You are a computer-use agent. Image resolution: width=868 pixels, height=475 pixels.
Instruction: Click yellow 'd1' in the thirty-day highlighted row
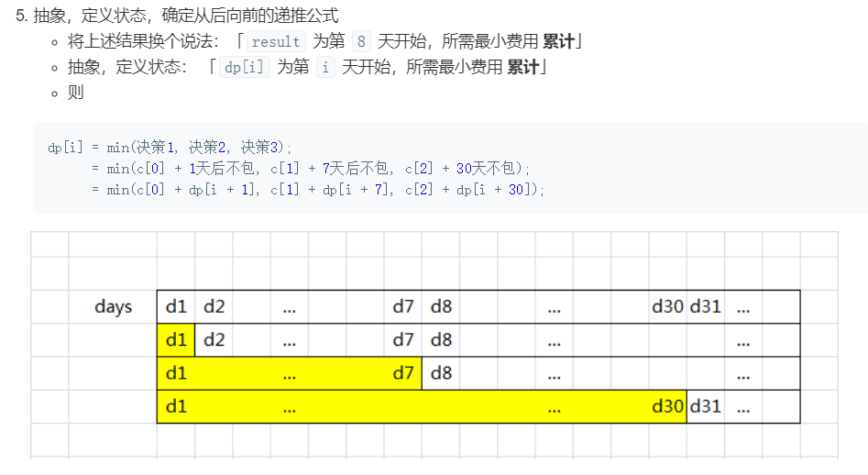click(176, 406)
